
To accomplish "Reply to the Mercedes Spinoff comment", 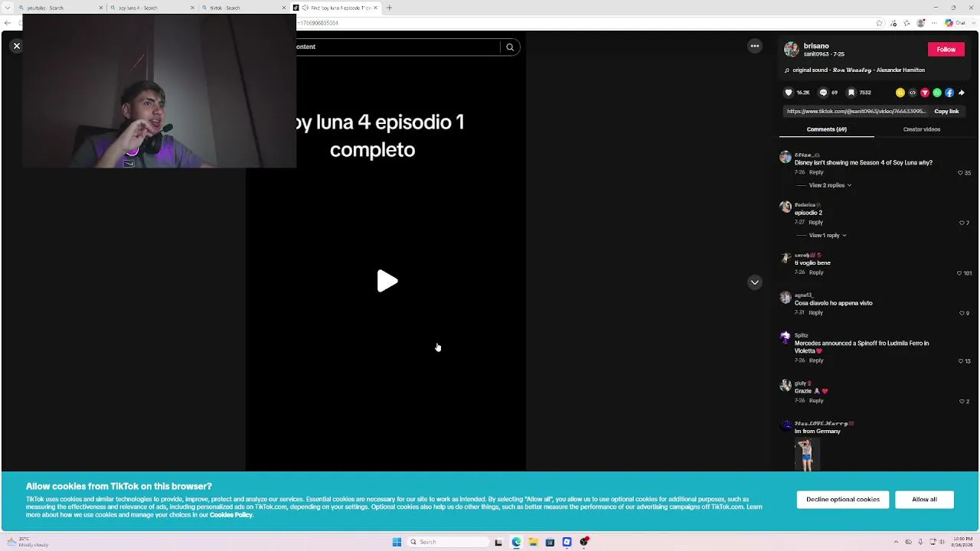I will [x=816, y=360].
